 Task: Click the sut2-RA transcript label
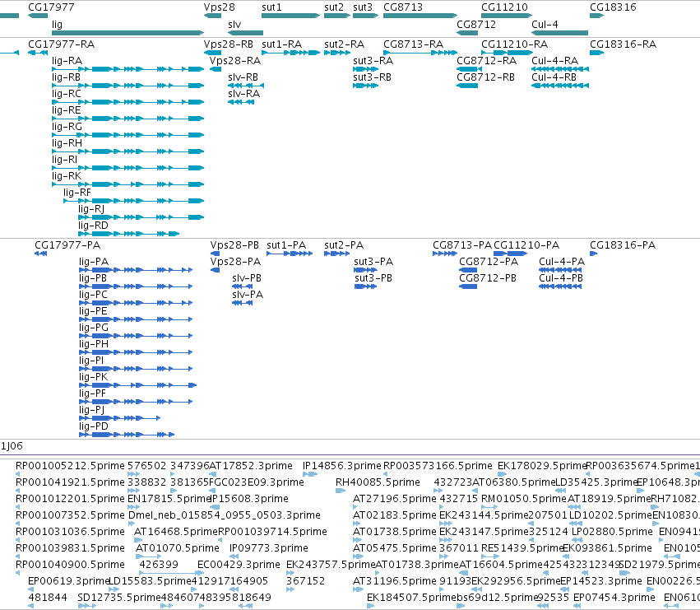[x=344, y=44]
